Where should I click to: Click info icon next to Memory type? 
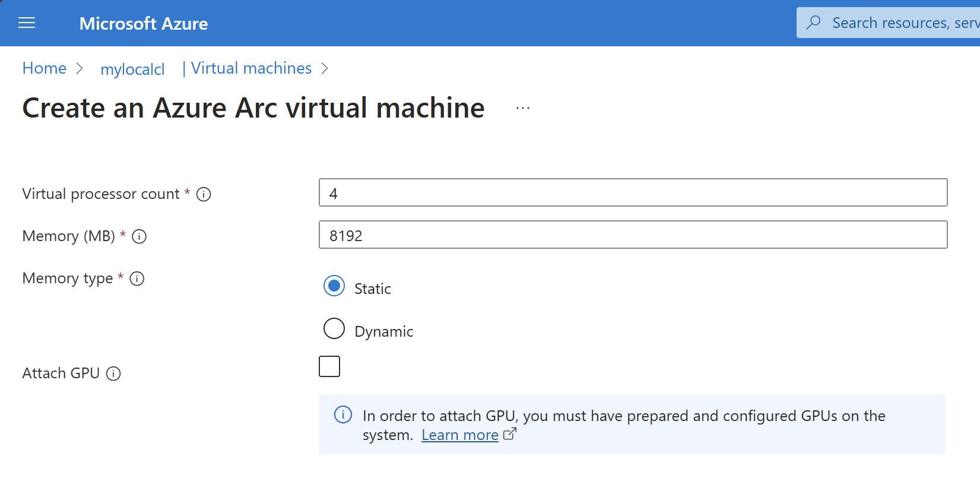(x=137, y=278)
